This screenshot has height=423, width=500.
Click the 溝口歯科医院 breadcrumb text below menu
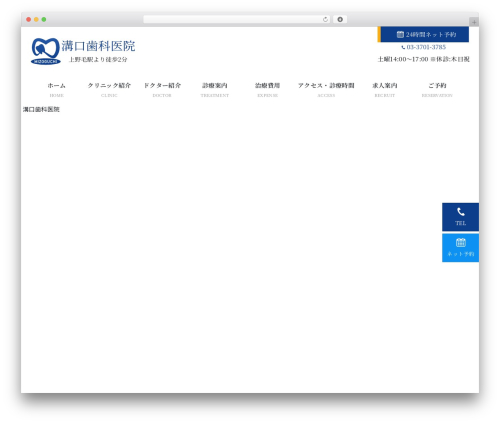[x=41, y=109]
